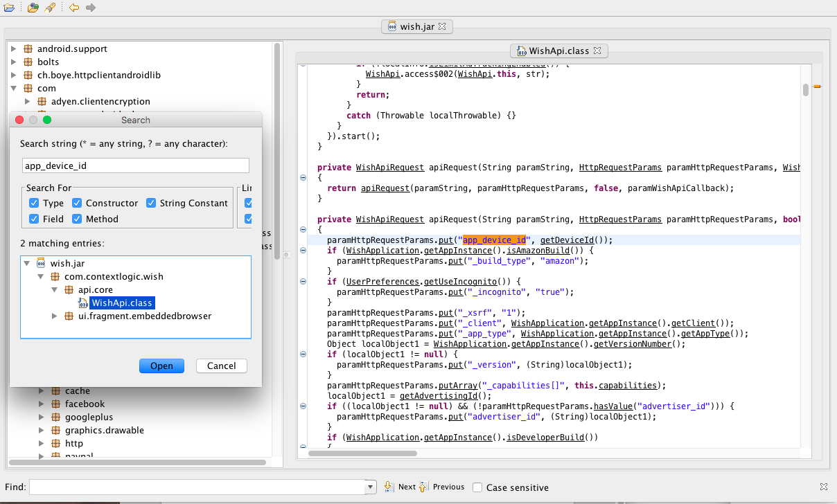Click the search string input field
The image size is (837, 504).
coord(136,165)
